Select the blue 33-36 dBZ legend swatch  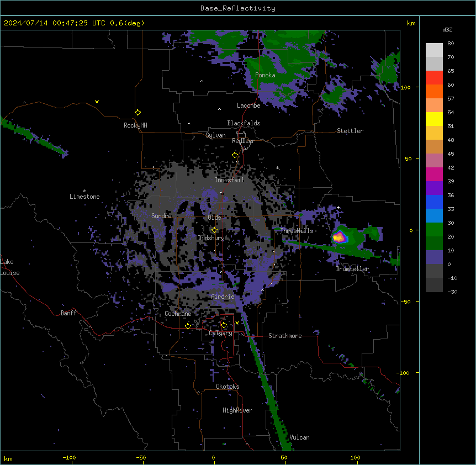pos(434,202)
